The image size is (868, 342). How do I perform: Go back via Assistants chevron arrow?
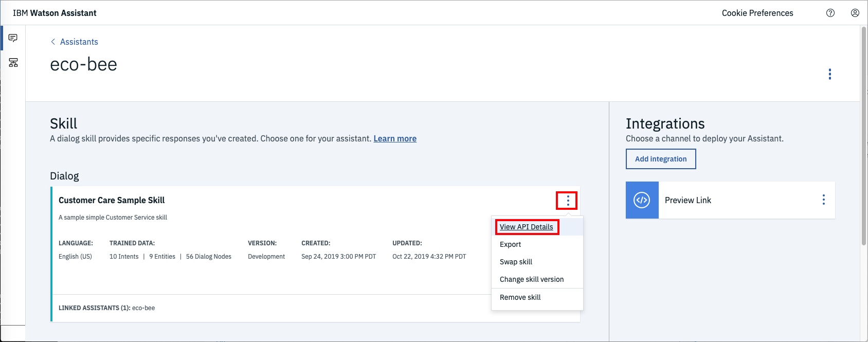(53, 42)
